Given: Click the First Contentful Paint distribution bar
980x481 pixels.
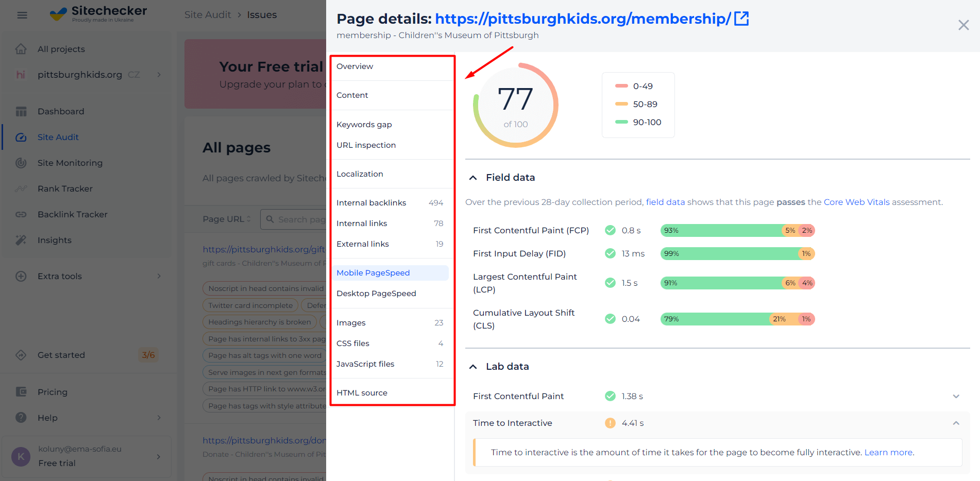Looking at the screenshot, I should pyautogui.click(x=737, y=230).
